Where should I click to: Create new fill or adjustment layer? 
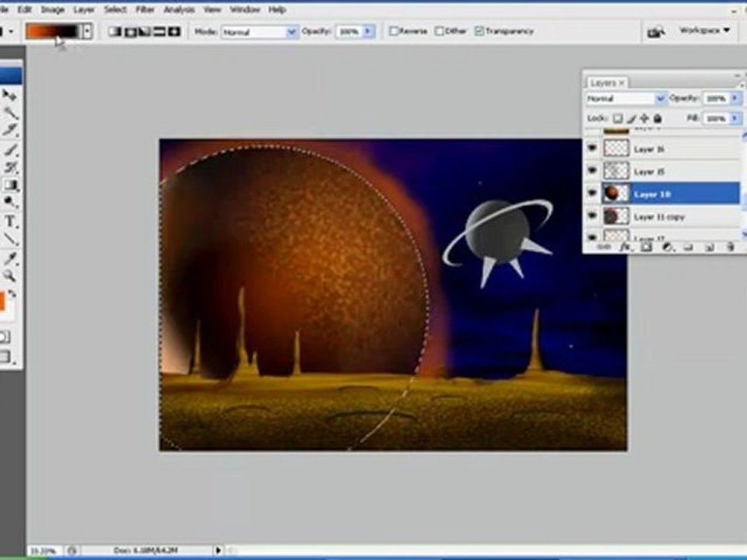(x=667, y=247)
